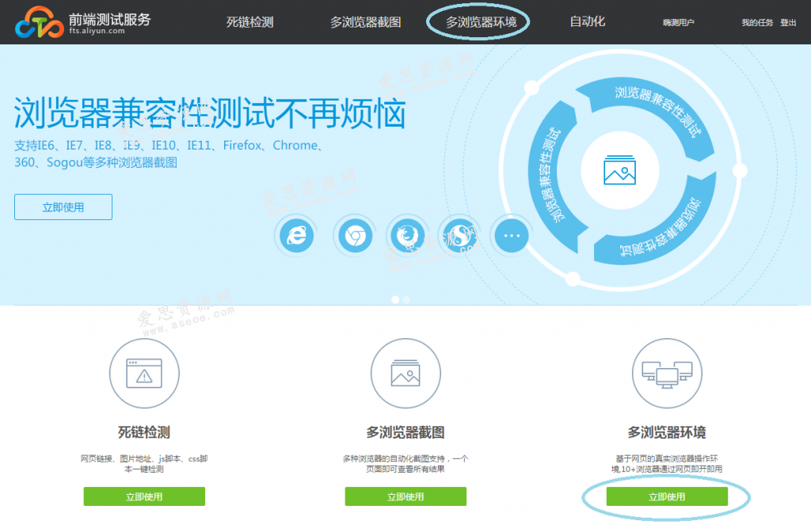The image size is (811, 532).
Task: Click the ellipsis icon for more browsers
Action: point(511,235)
